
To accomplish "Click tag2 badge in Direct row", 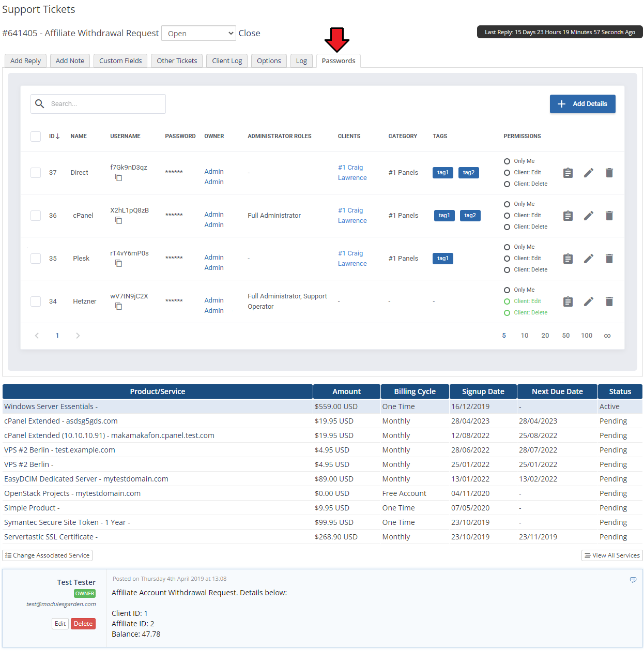I will (x=469, y=173).
